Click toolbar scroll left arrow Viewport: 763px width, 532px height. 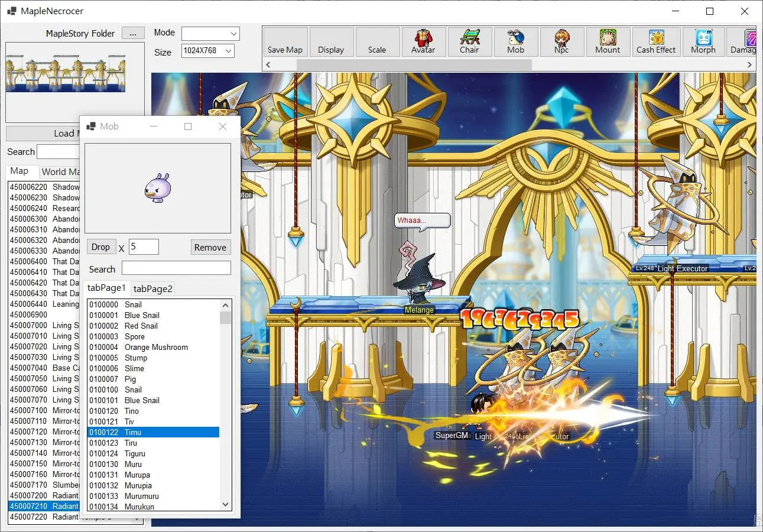coord(268,64)
